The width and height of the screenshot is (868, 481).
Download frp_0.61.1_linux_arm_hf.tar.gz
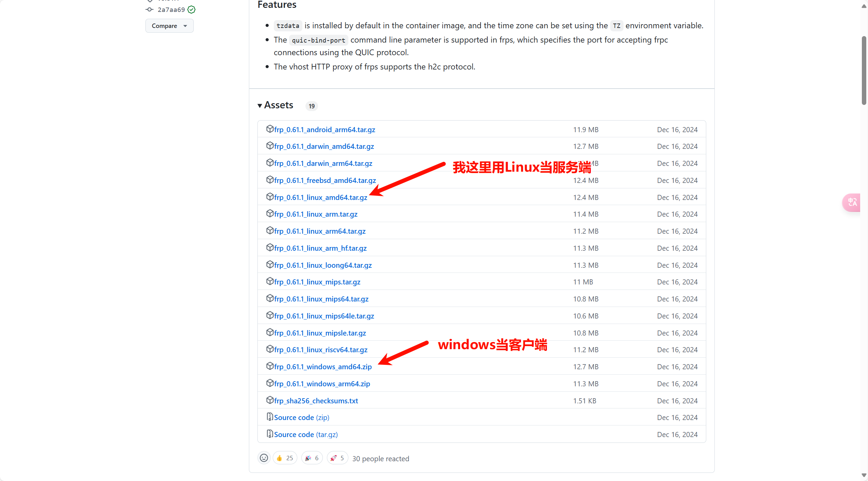320,248
